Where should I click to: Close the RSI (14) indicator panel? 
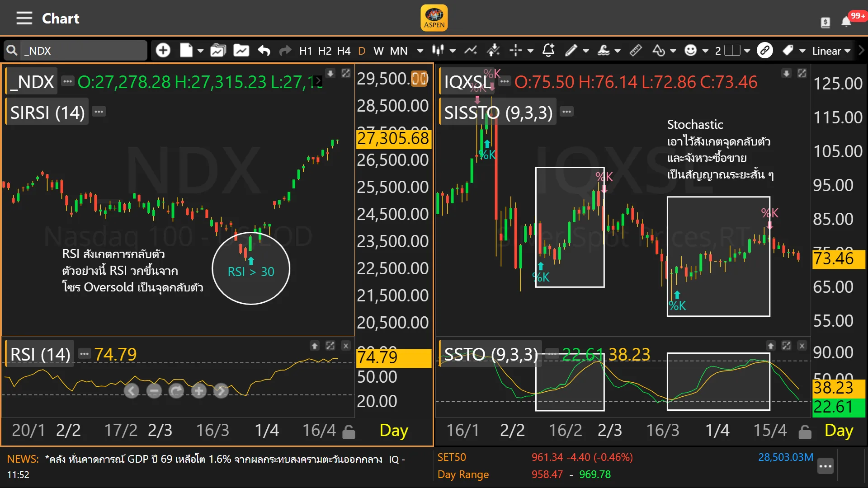point(346,346)
